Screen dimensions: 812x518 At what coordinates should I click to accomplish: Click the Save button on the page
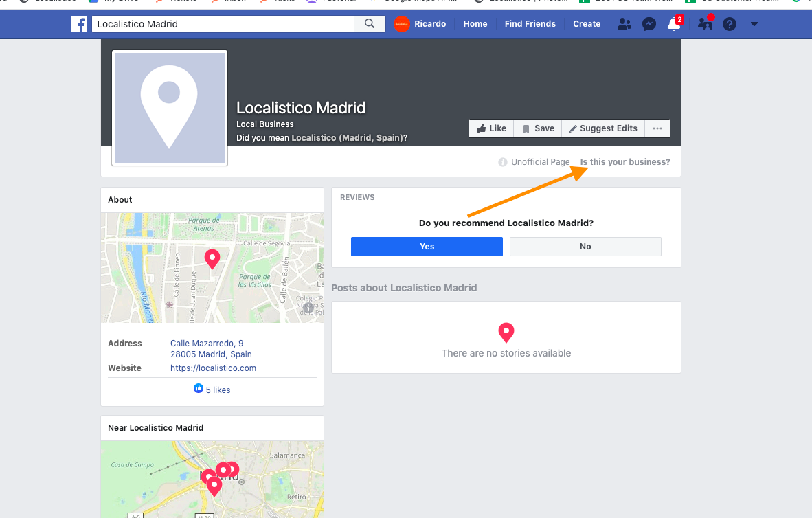pos(537,128)
